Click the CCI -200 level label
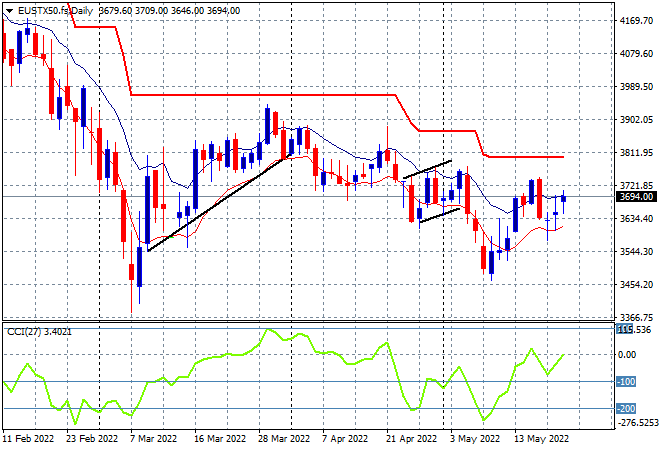660x450 pixels. coord(626,408)
